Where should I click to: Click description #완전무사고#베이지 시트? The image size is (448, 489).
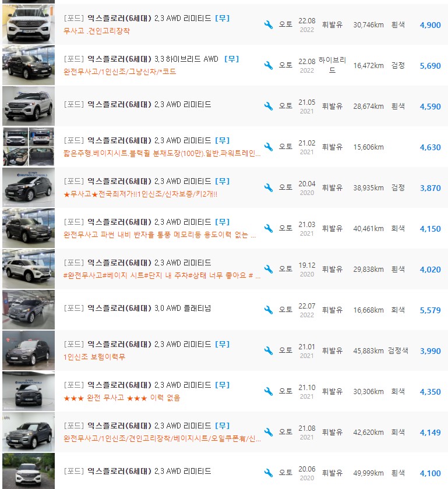(162, 276)
